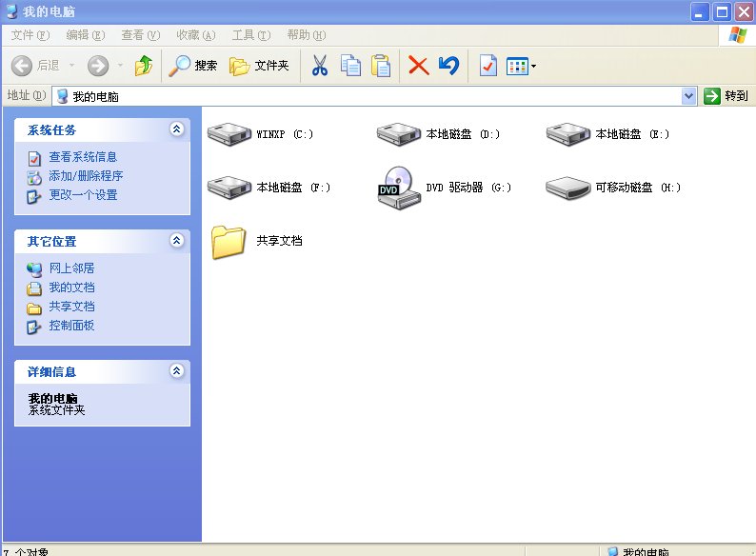This screenshot has height=556, width=756.
Task: Open the Edit (编辑) menu
Action: coord(85,35)
